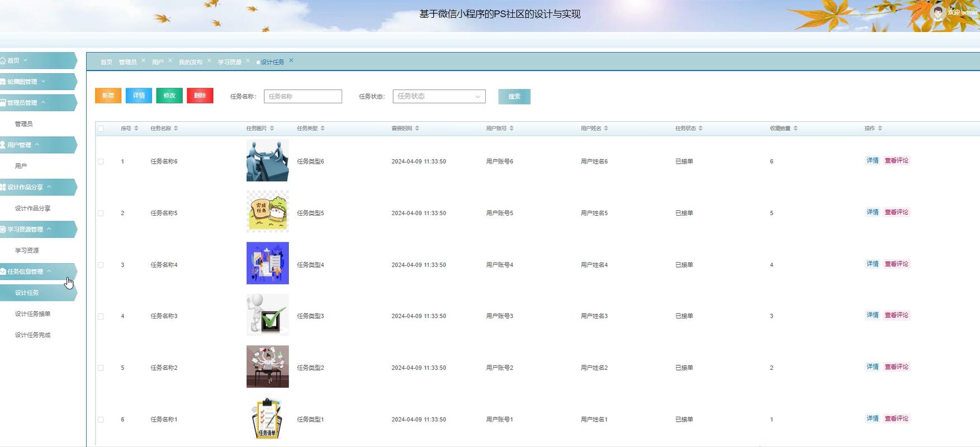Sort by 收藏数量 column arrows
The height and width of the screenshot is (447, 980).
[796, 129]
